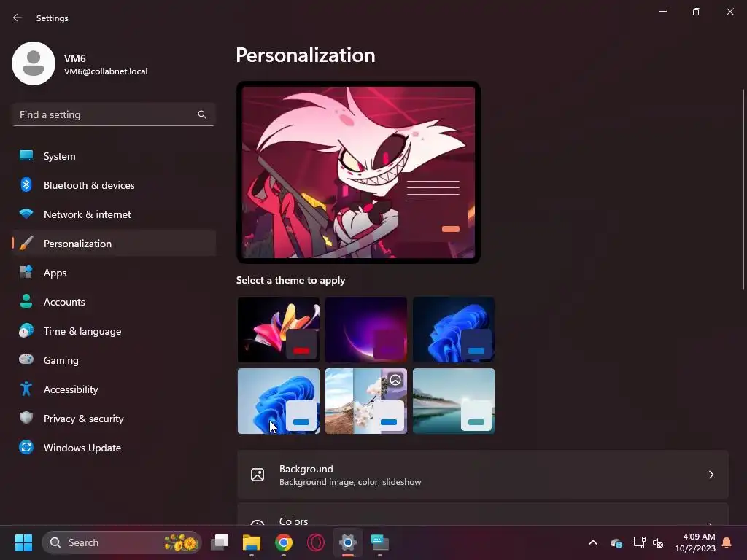Click the back arrow in Settings

coord(18,17)
